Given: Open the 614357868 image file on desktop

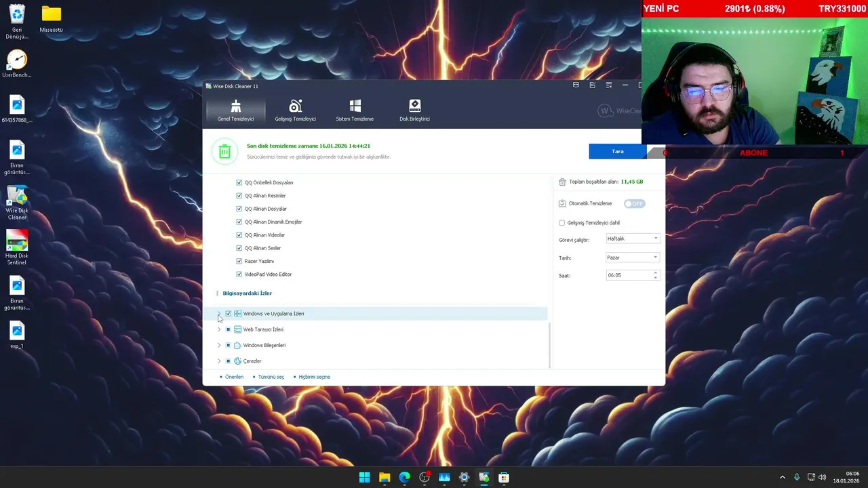Looking at the screenshot, I should coord(17,109).
